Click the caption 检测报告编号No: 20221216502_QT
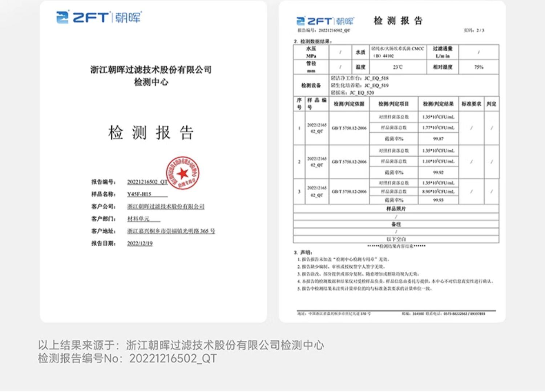 (128, 359)
